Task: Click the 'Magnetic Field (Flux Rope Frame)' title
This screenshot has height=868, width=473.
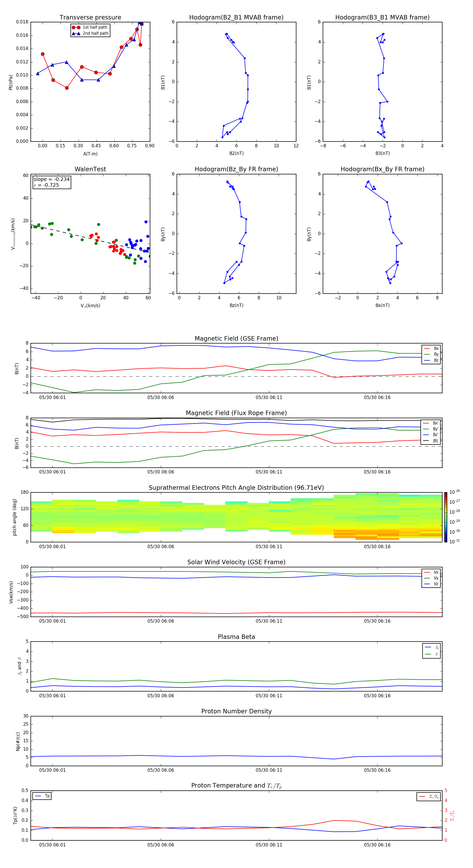Action: (236, 413)
